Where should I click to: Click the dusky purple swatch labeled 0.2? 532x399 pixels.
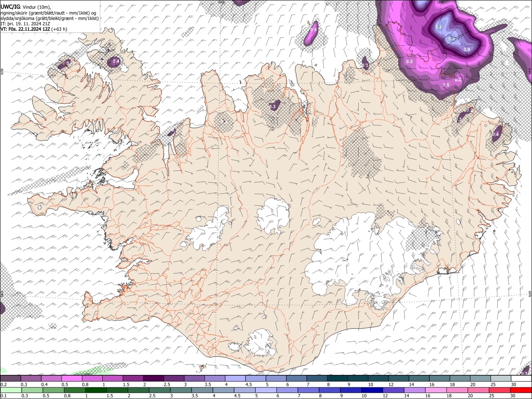(10, 379)
